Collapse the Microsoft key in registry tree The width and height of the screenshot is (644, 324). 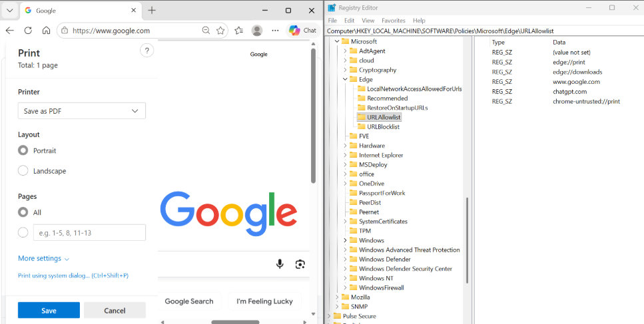[337, 41]
